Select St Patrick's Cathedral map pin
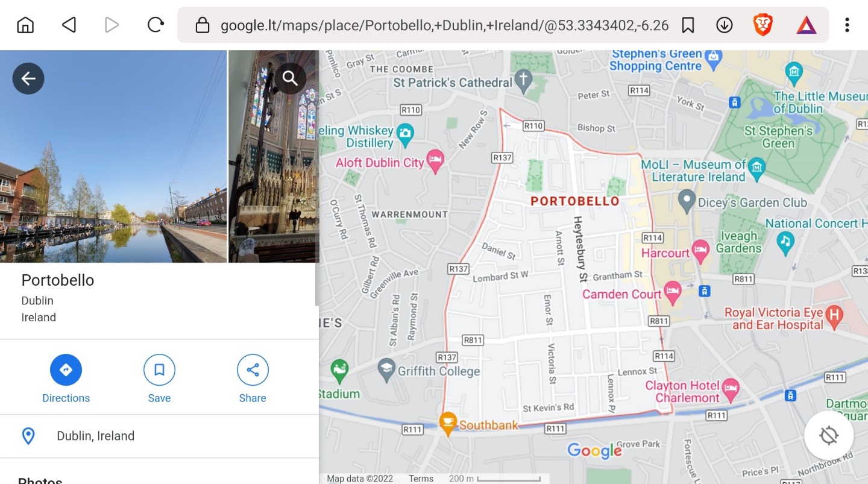This screenshot has height=484, width=868. click(x=524, y=81)
